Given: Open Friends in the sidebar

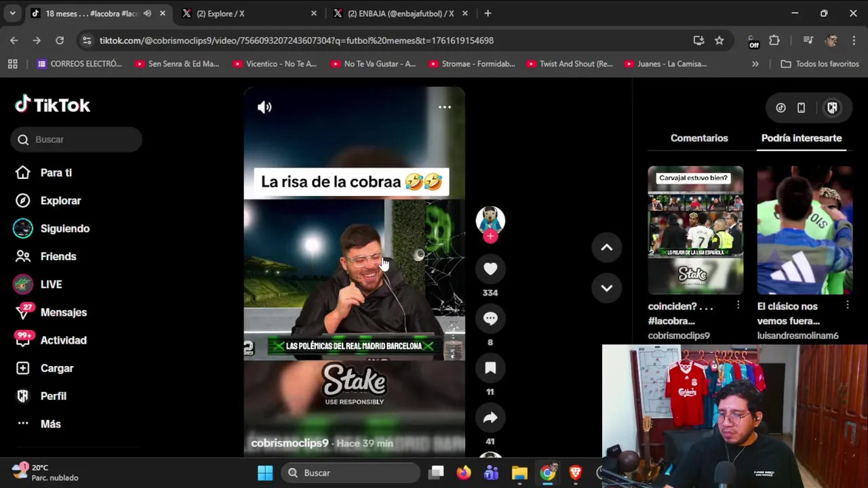Looking at the screenshot, I should 58,256.
